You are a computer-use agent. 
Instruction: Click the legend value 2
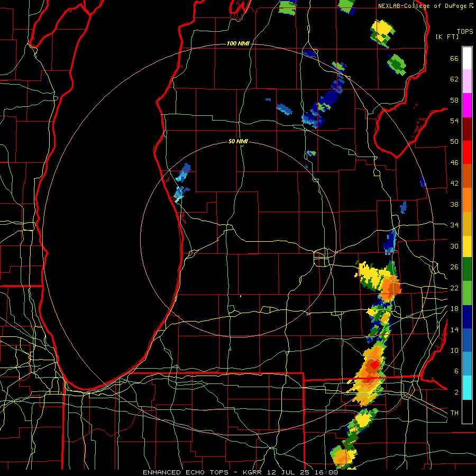(x=456, y=392)
